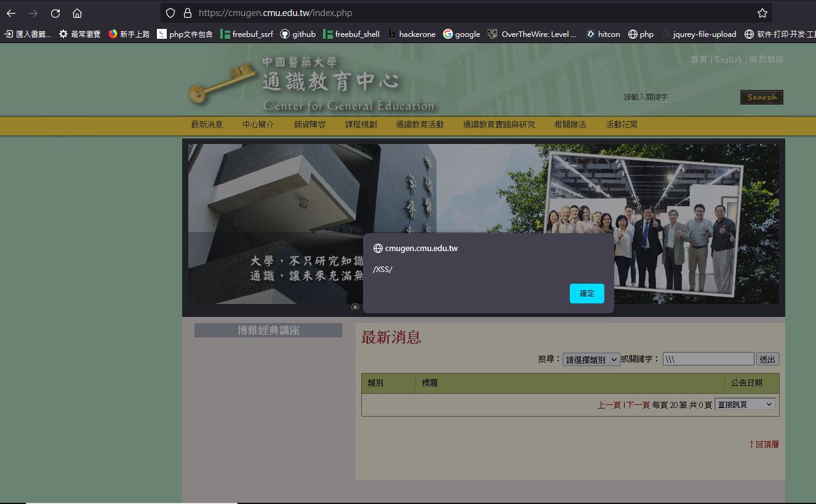Click the group photo in the banner
This screenshot has width=816, height=504.
pos(644,225)
